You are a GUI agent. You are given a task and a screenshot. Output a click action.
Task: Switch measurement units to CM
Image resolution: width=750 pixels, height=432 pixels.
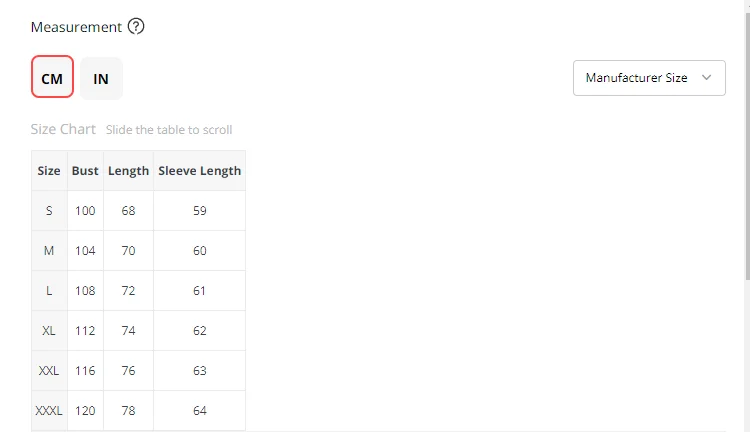[52, 77]
